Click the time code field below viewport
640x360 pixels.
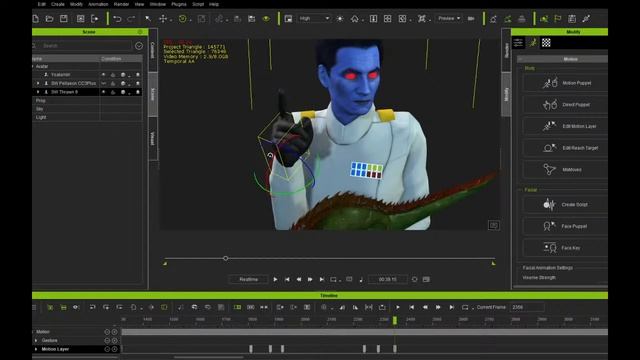[x=388, y=279]
